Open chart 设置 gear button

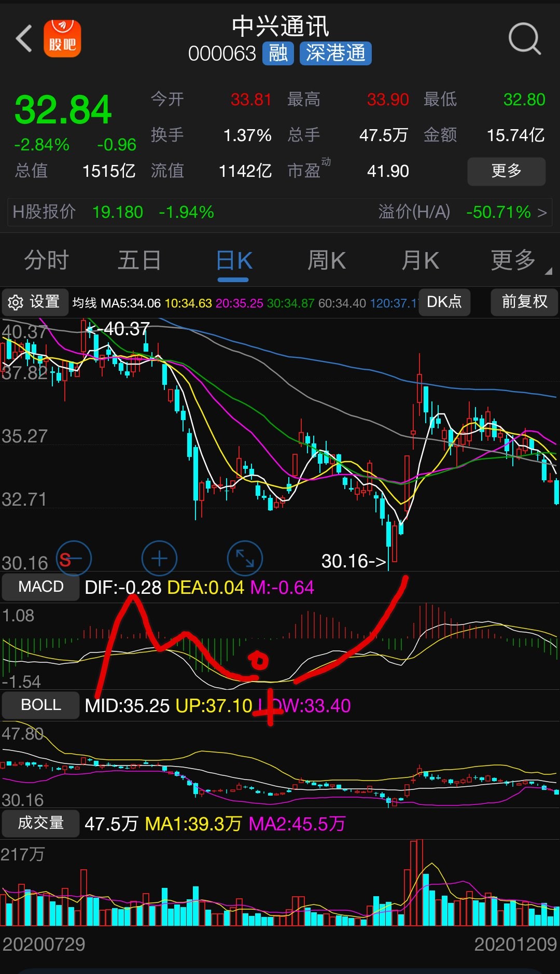35,302
